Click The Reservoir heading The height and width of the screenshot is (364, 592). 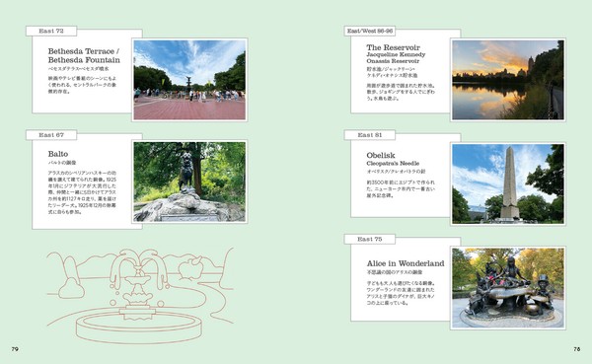(393, 47)
